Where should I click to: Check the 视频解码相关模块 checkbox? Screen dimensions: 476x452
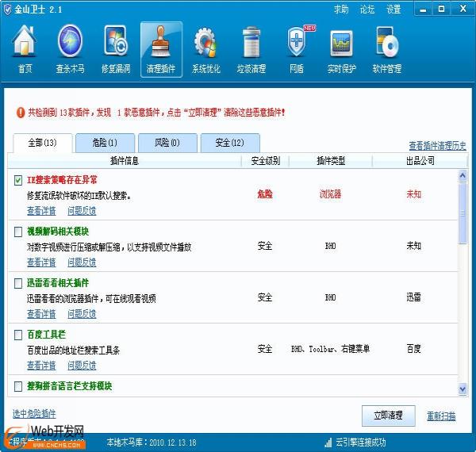tap(18, 232)
